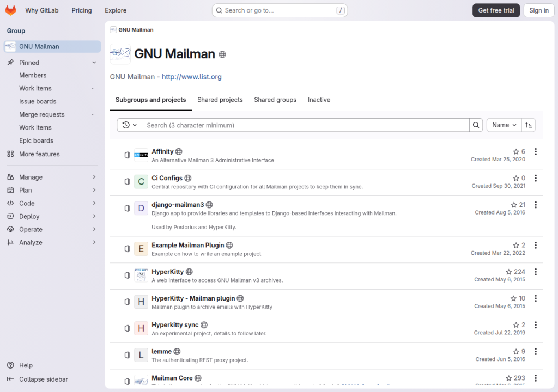Click the GNU Mailman group avatar in header
Screen dimensions: 558x392
[x=120, y=54]
